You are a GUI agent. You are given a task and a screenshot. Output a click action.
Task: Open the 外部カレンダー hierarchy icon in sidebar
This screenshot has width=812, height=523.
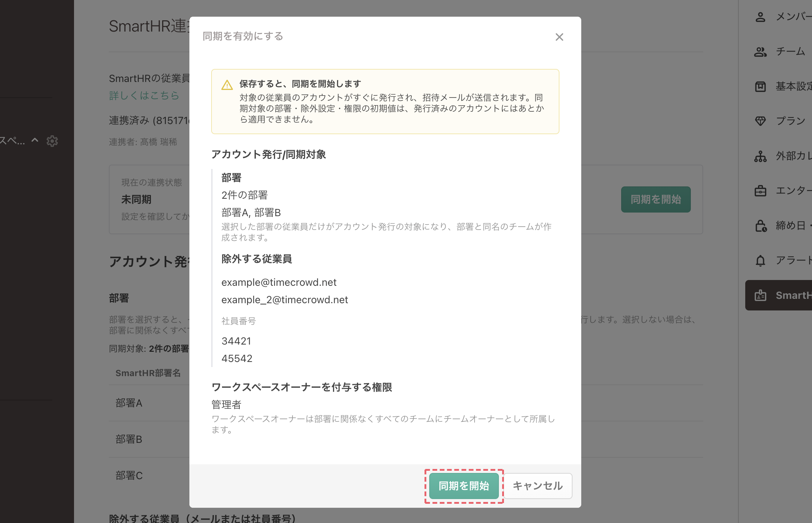point(760,156)
